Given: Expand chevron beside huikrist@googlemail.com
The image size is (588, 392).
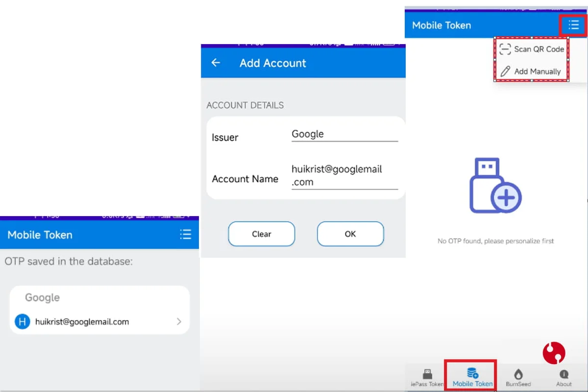Looking at the screenshot, I should [x=179, y=322].
